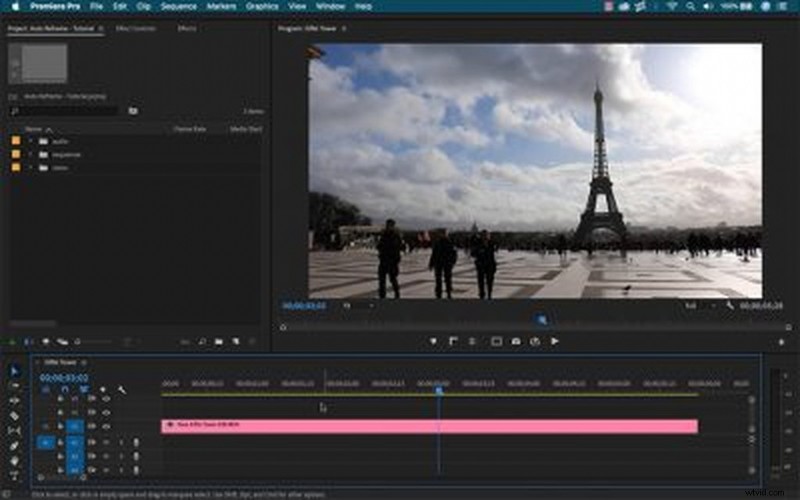The width and height of the screenshot is (800, 500).
Task: Select the Slip tool
Action: pyautogui.click(x=14, y=431)
